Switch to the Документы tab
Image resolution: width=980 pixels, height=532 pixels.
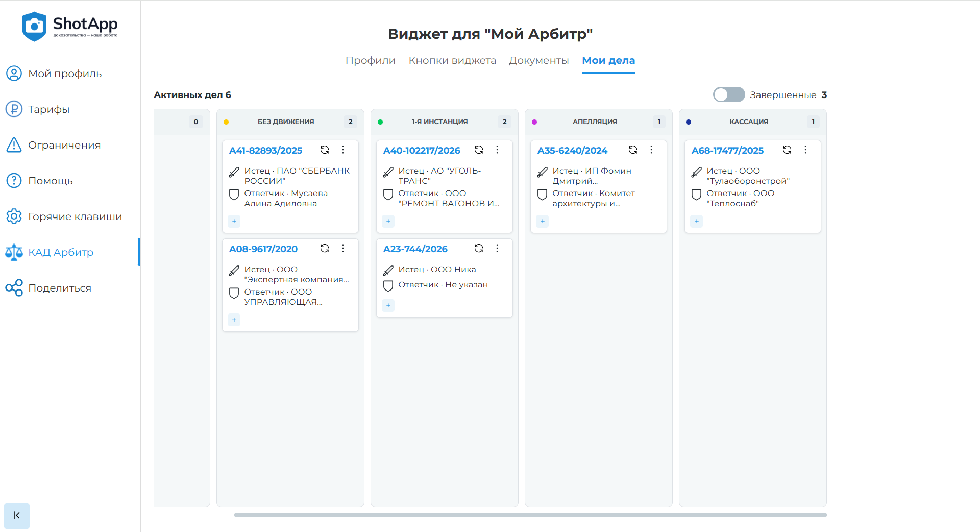tap(538, 60)
